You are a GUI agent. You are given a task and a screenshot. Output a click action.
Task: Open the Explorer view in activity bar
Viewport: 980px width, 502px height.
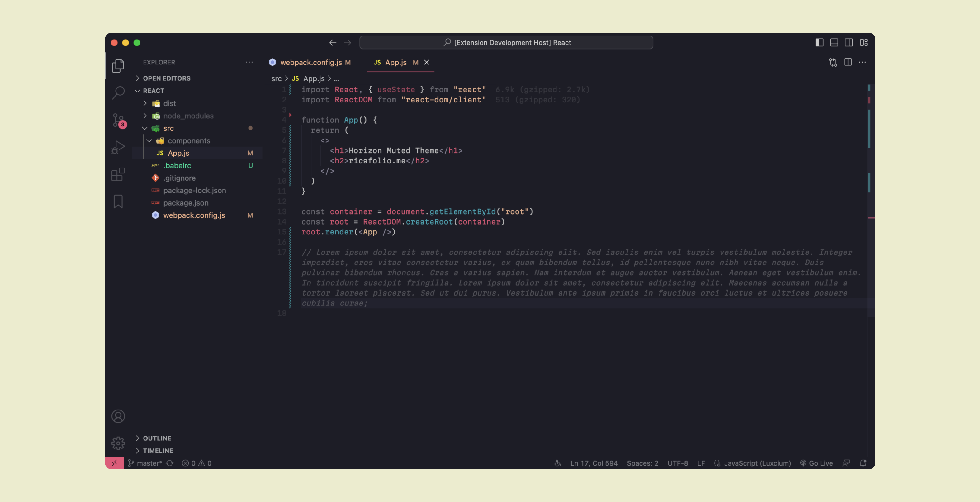coord(118,66)
